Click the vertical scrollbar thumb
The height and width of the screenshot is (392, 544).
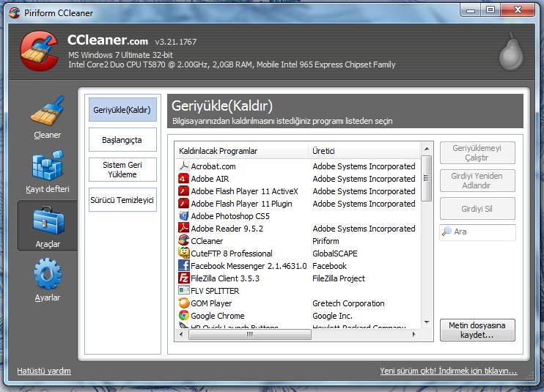(x=427, y=178)
